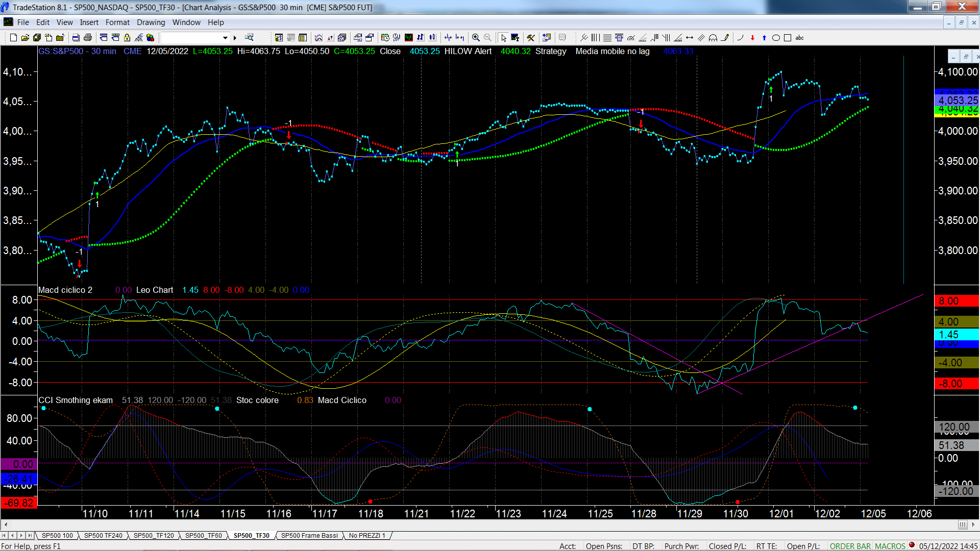Click the 12/01 date on time axis
Screen dimensions: 980x551
(x=781, y=513)
